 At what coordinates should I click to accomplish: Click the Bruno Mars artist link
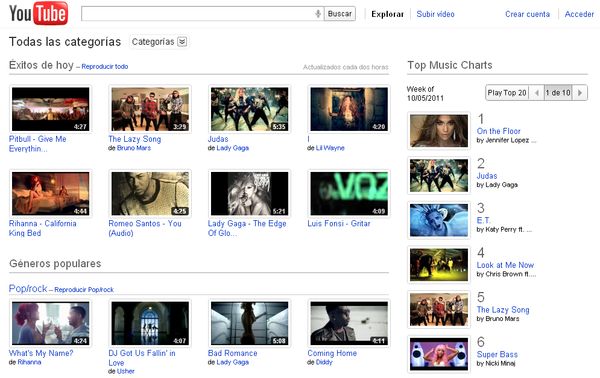tap(134, 148)
